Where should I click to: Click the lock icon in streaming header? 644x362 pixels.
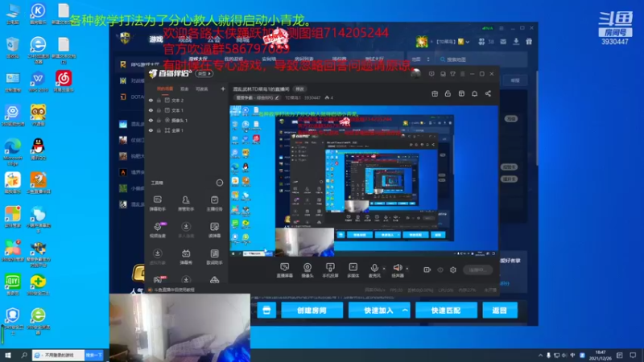pyautogui.click(x=448, y=93)
